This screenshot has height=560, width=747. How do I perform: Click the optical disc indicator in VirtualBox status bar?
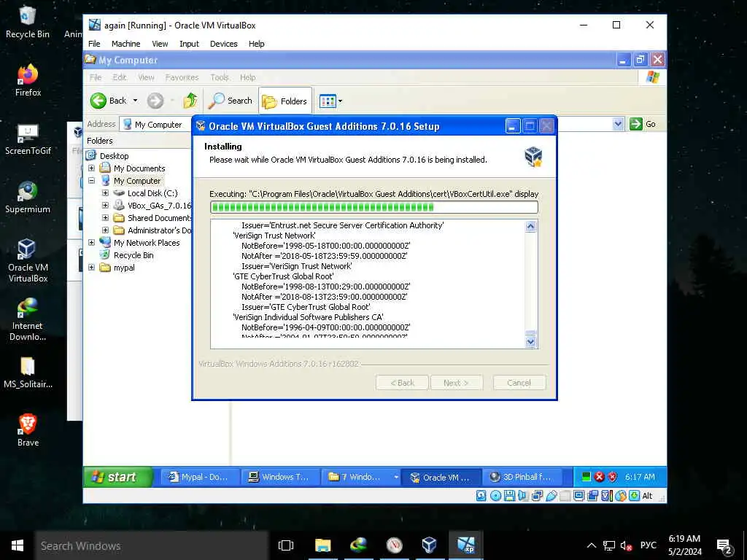(x=495, y=496)
